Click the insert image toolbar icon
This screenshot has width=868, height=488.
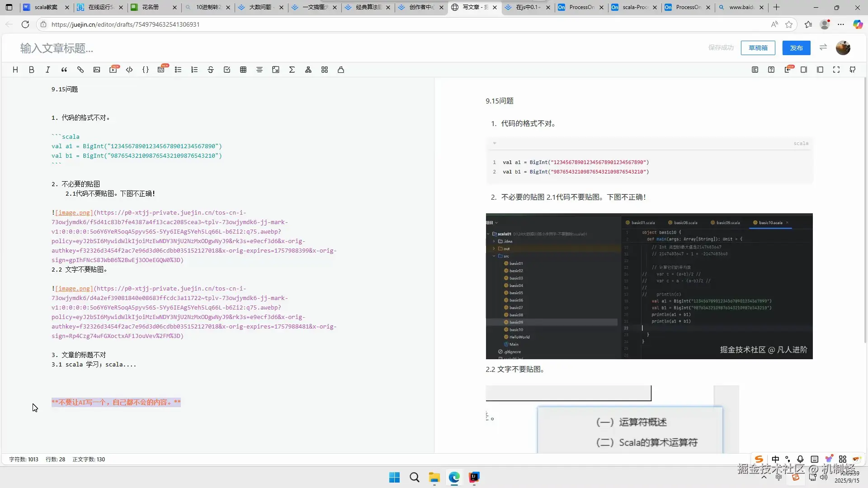[x=97, y=70]
